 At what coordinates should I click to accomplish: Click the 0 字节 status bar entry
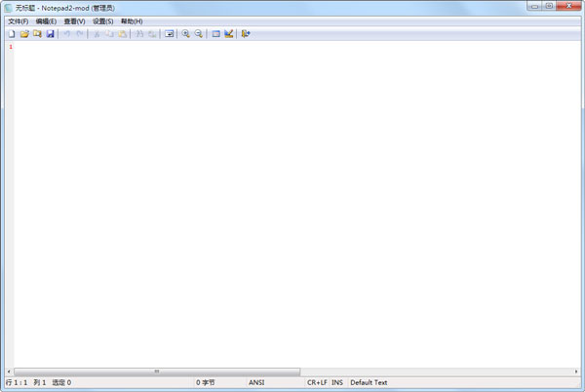coord(206,382)
